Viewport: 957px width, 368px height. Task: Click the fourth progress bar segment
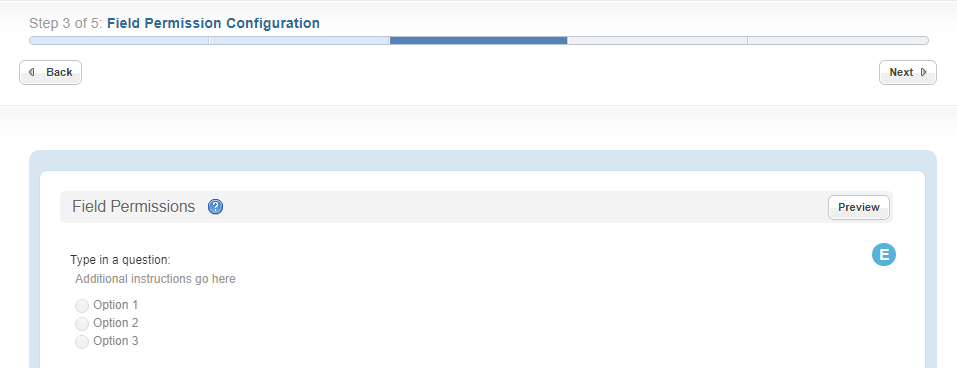(657, 40)
